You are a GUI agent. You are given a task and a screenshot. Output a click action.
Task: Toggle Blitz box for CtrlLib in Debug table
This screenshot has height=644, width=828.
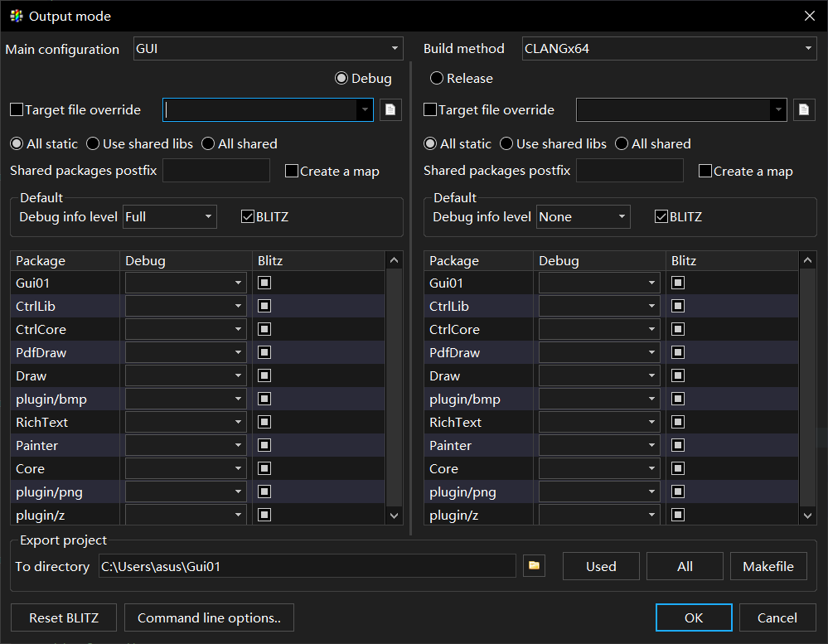264,306
